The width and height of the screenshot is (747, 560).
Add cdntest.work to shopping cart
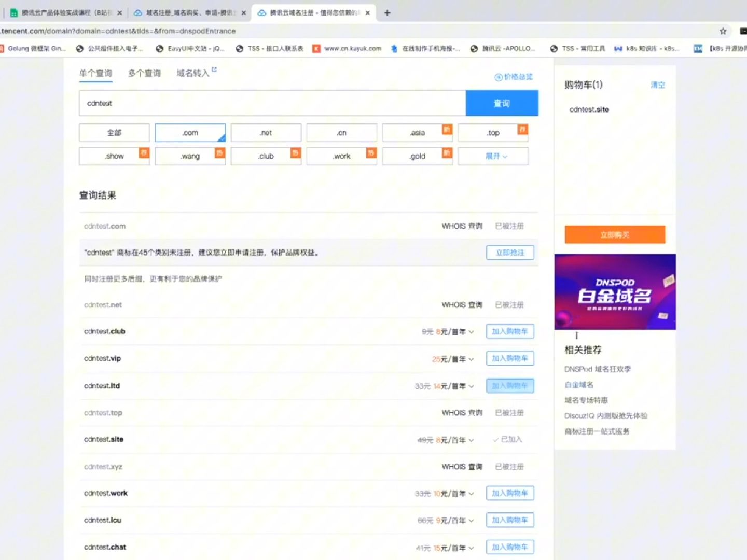coord(510,493)
